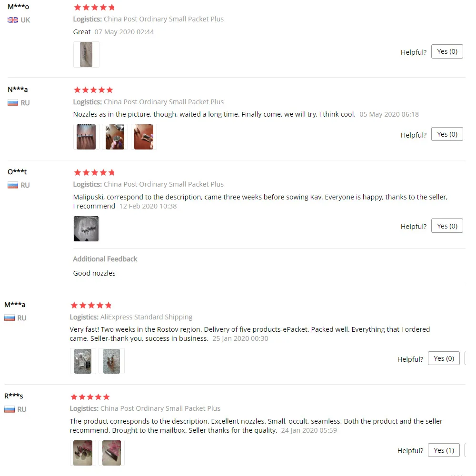Viewport: 476px width, 476px height.
Task: Click the Russian flag beside R***s
Action: click(10, 409)
